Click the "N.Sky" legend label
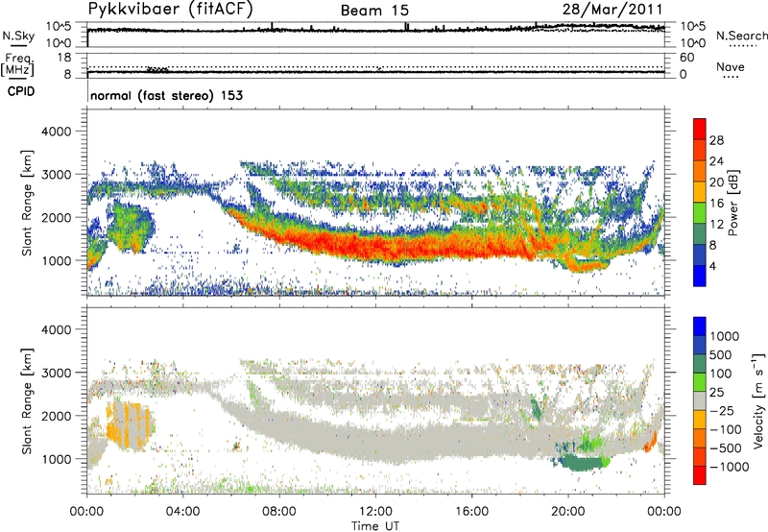 (x=18, y=36)
